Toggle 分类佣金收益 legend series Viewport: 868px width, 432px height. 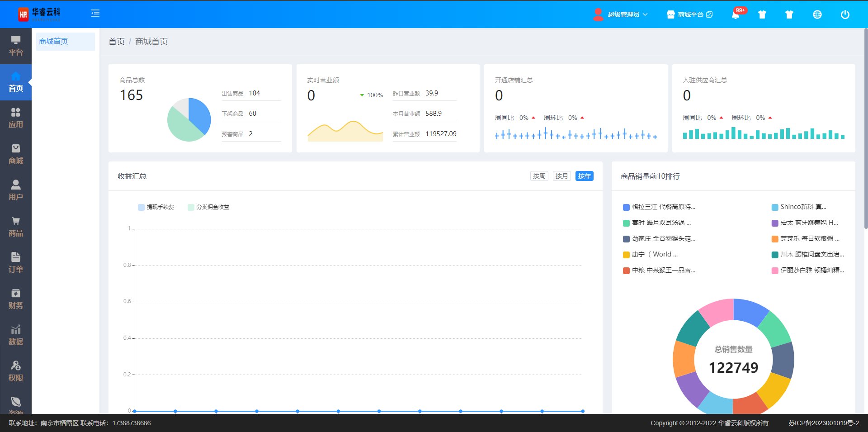click(208, 207)
